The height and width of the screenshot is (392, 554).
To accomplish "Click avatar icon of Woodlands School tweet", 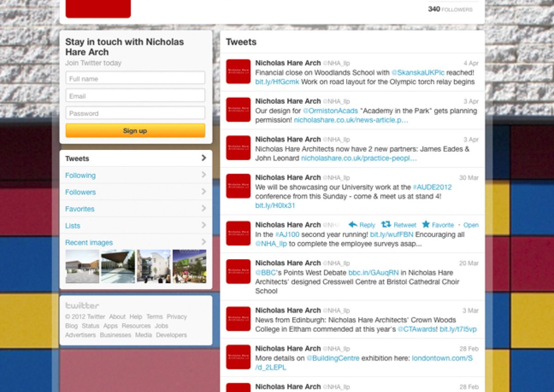I will (238, 71).
